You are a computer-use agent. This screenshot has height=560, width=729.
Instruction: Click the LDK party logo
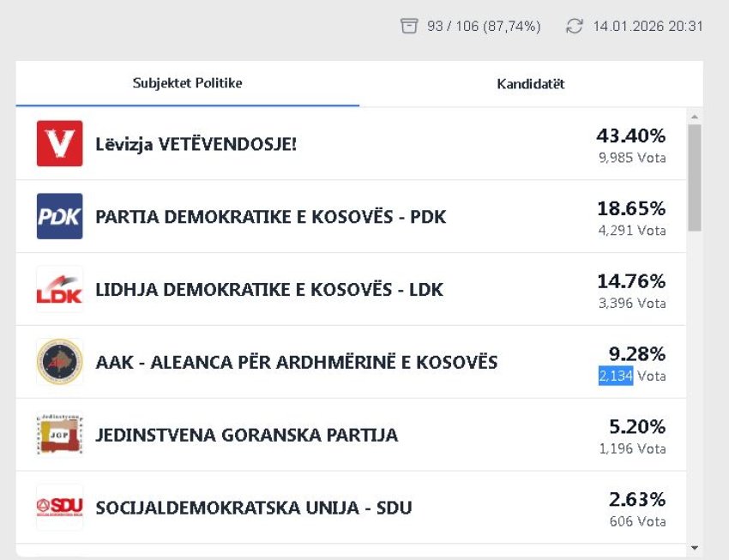pos(59,289)
